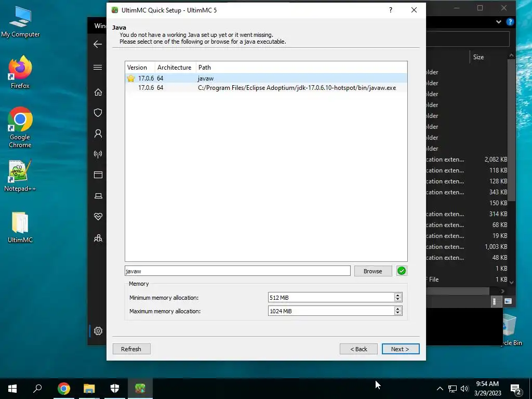Click maximum memory allocation field
532x399 pixels.
coord(331,311)
